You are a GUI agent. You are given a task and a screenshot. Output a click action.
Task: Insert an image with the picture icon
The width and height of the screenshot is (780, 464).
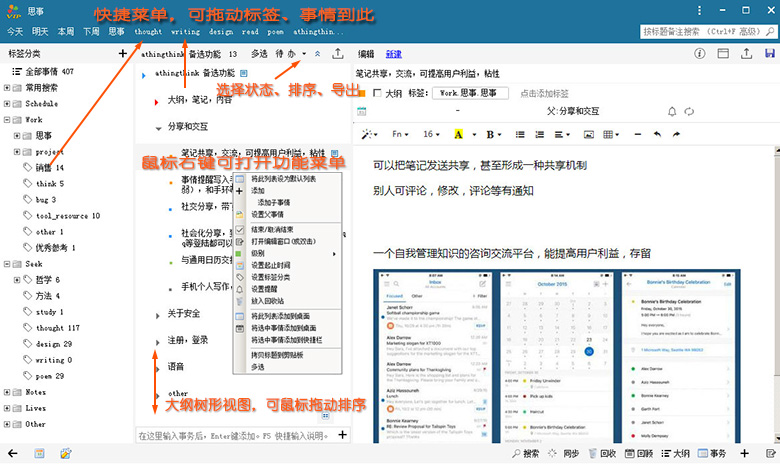(x=588, y=134)
